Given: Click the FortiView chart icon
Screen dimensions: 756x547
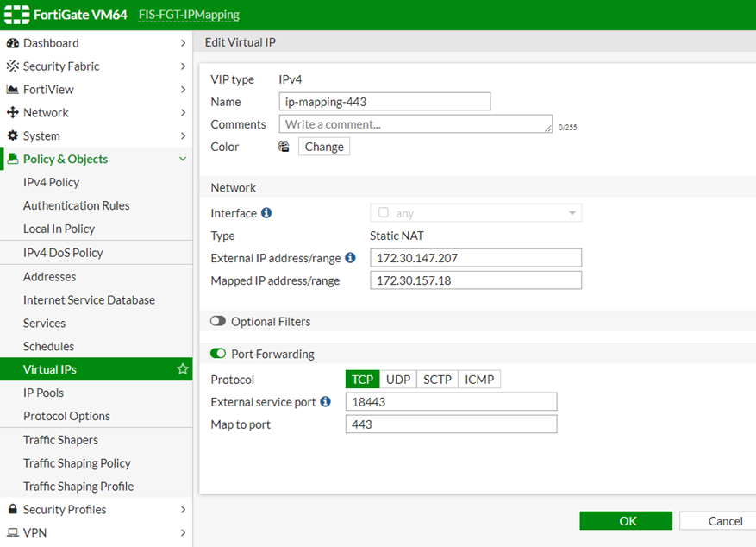Looking at the screenshot, I should (13, 90).
